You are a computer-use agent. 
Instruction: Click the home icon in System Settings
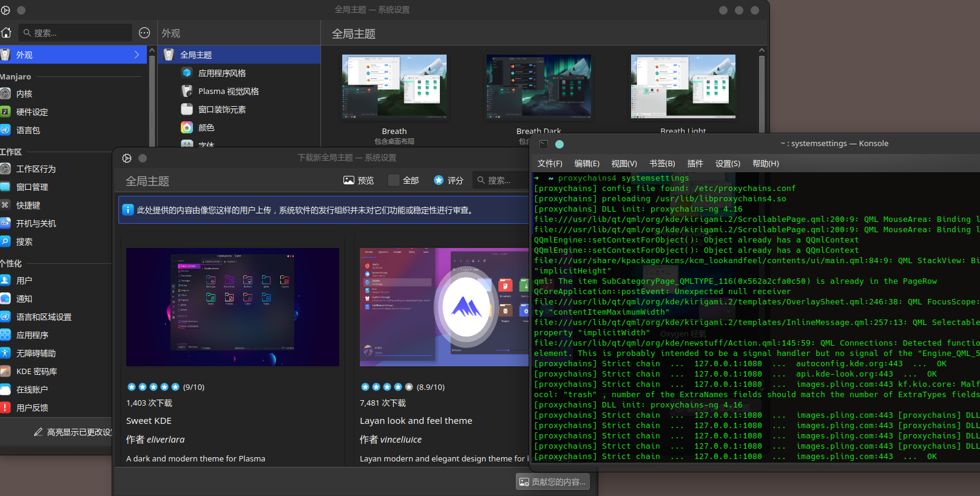pyautogui.click(x=6, y=33)
